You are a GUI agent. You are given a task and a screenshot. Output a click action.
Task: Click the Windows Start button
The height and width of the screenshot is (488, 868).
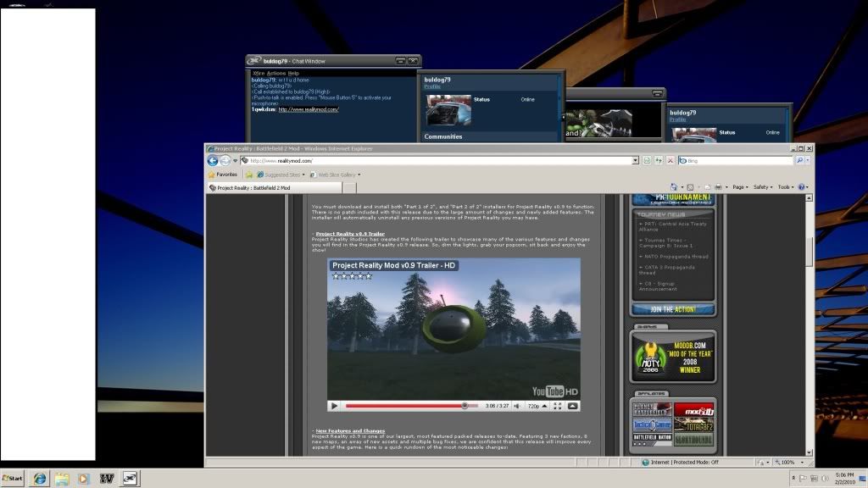click(13, 478)
